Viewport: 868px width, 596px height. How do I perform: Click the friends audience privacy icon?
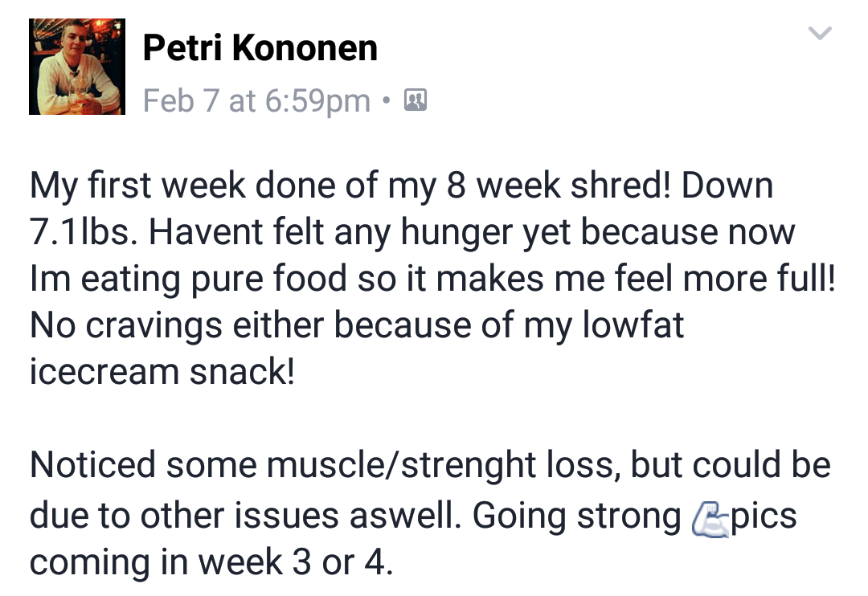coord(415,100)
